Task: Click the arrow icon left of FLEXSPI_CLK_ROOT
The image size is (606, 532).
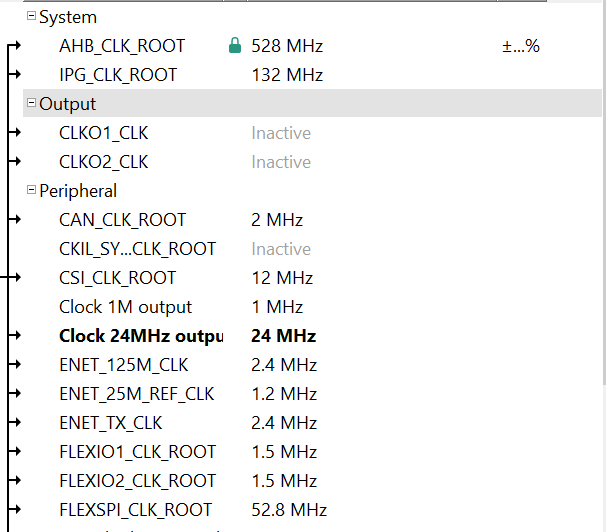Action: pyautogui.click(x=13, y=510)
